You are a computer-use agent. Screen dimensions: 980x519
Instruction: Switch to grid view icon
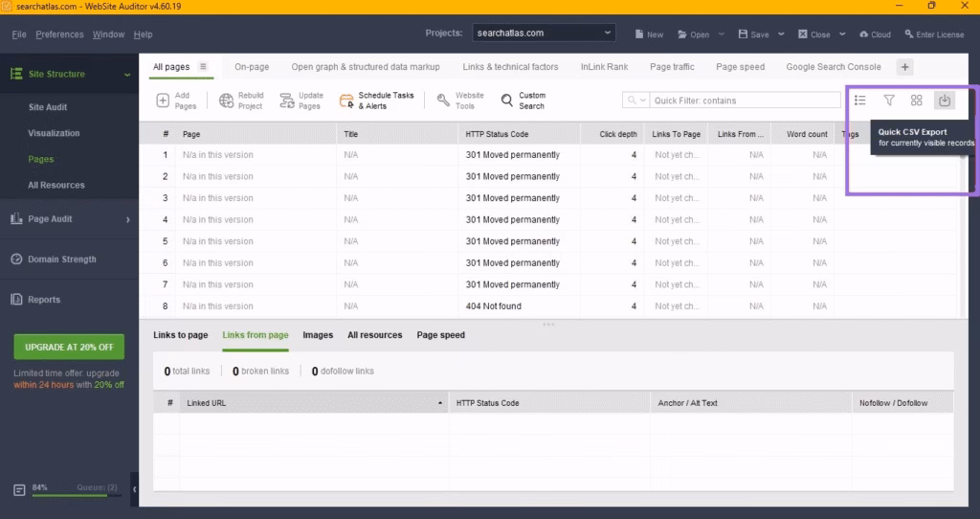click(916, 101)
